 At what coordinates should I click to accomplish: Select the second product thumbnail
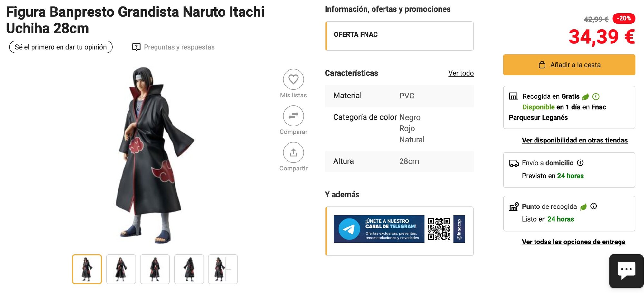pos(121,269)
